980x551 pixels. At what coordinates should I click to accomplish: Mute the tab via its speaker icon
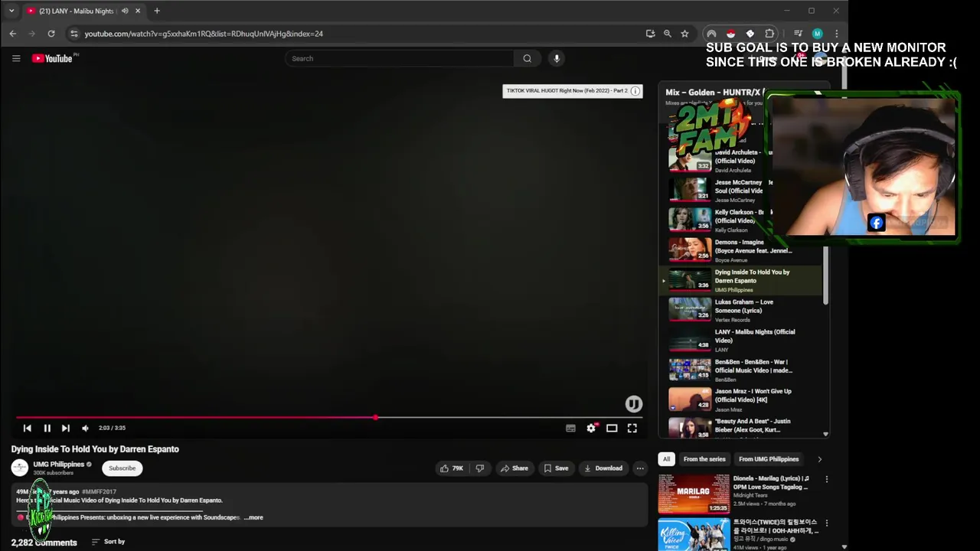pos(125,11)
